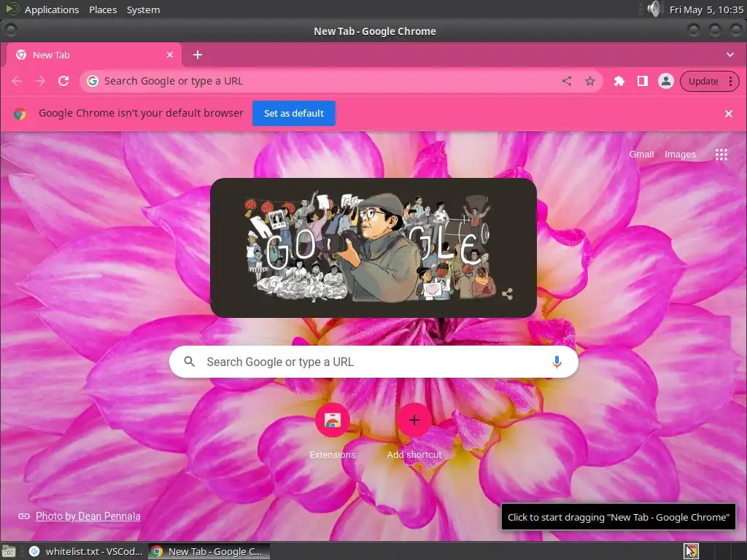Reload the page
The width and height of the screenshot is (747, 560).
click(x=63, y=81)
